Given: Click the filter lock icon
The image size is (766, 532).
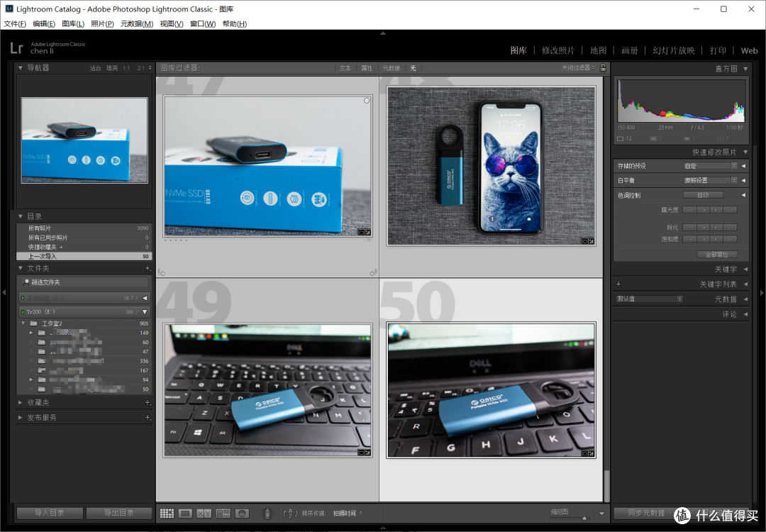Looking at the screenshot, I should (x=604, y=68).
